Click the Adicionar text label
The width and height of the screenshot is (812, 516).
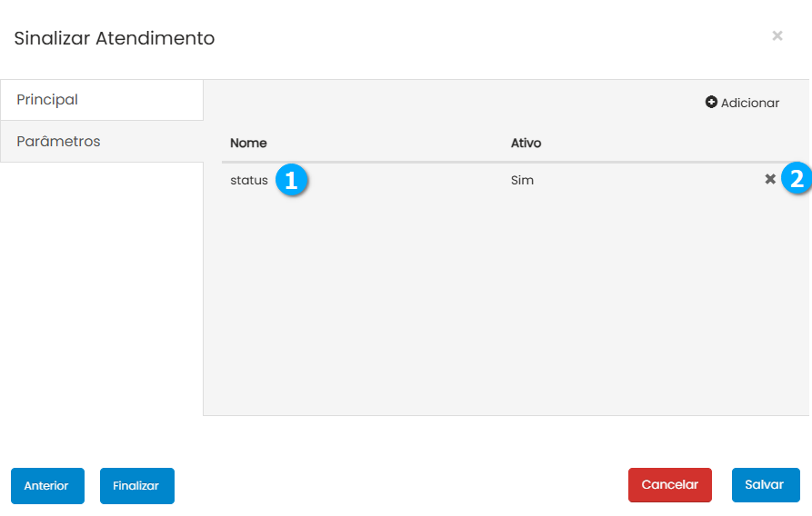(x=750, y=103)
